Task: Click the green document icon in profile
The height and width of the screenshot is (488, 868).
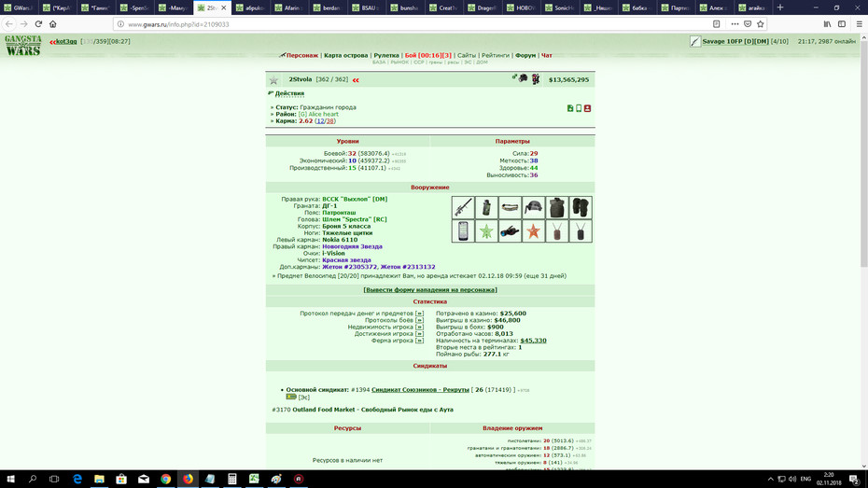Action: [570, 108]
